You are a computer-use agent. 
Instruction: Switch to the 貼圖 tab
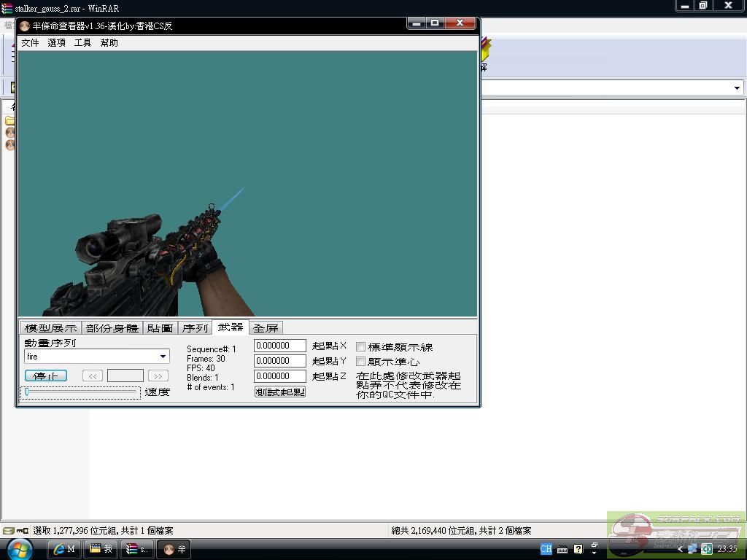[x=160, y=328]
